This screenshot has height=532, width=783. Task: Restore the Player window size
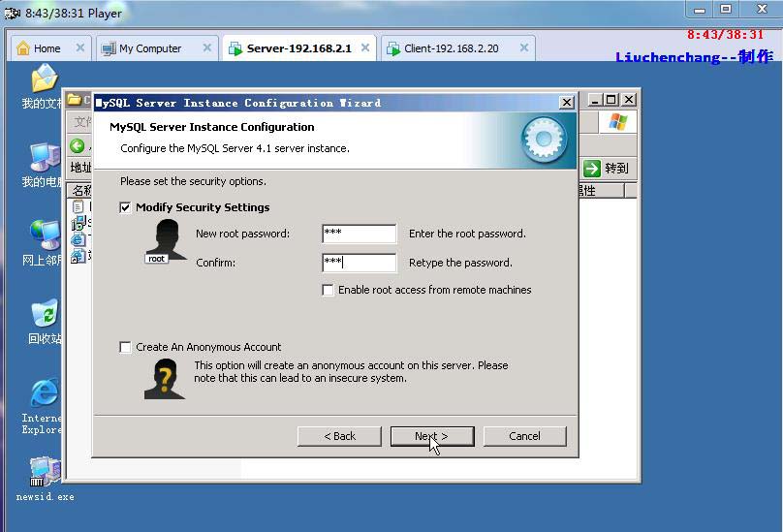(x=726, y=9)
